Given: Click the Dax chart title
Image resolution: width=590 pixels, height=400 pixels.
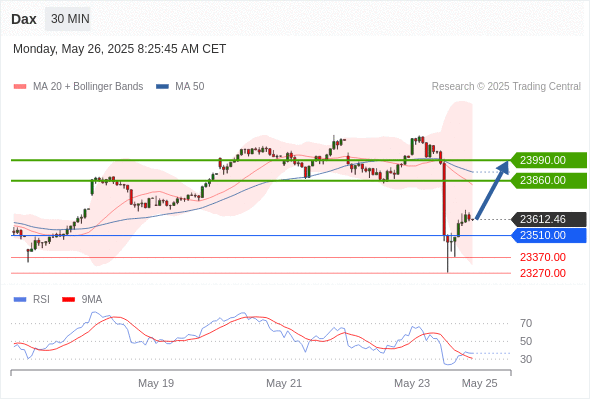Looking at the screenshot, I should (x=24, y=19).
